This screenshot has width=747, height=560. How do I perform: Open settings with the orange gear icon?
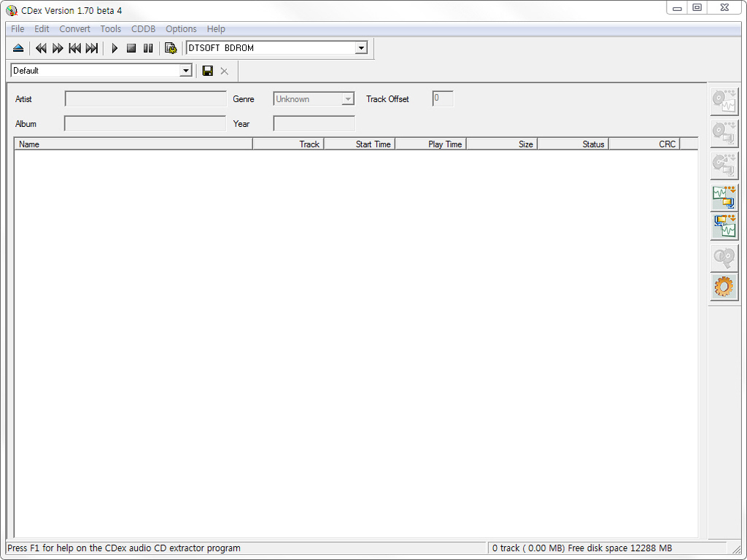pos(724,287)
